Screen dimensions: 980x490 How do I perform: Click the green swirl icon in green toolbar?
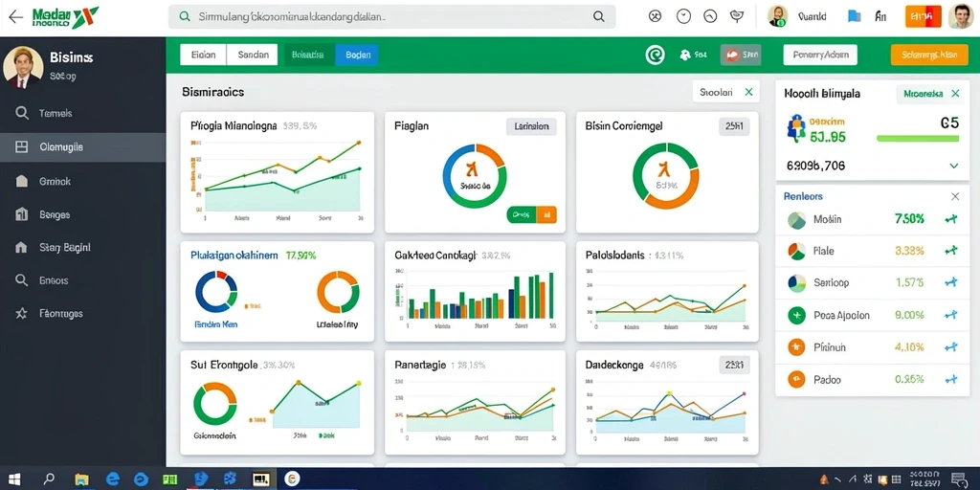tap(655, 55)
